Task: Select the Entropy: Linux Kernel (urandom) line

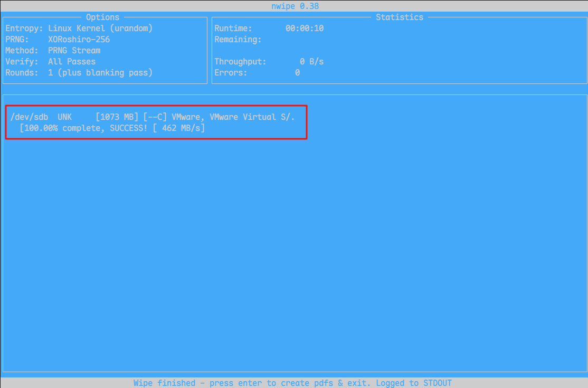Action: pos(79,28)
